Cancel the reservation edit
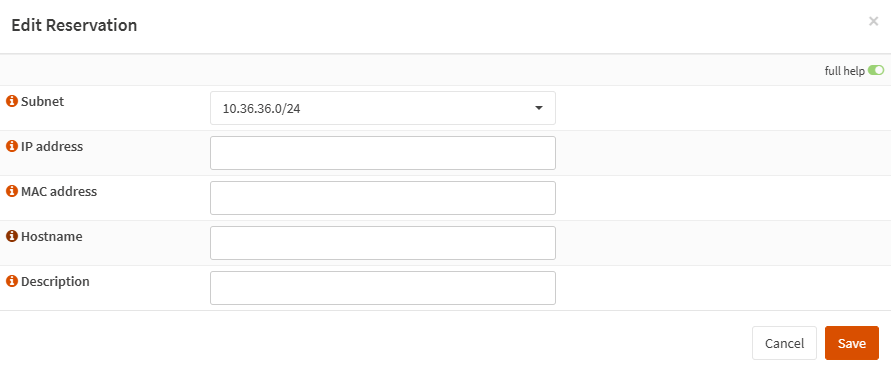This screenshot has height=372, width=891. click(x=784, y=343)
